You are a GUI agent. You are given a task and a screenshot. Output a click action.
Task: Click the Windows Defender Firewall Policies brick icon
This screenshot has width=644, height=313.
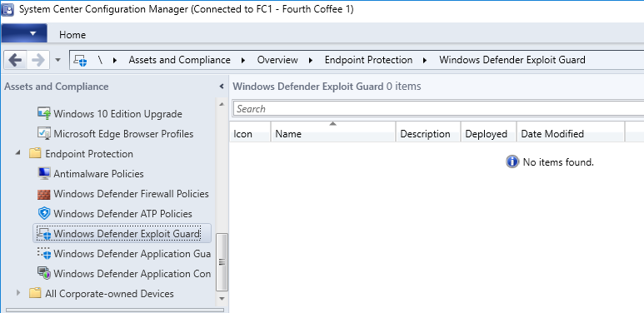pos(44,194)
